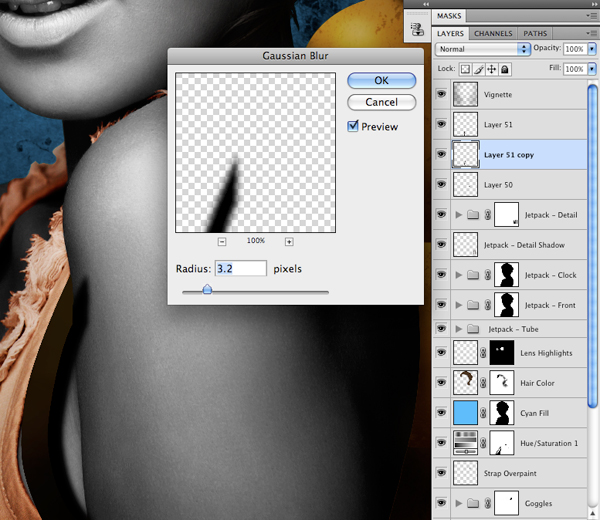This screenshot has height=520, width=600.
Task: Enable lock transparent pixels icon
Action: (465, 69)
